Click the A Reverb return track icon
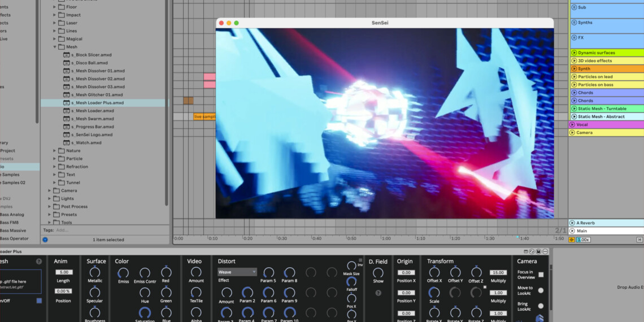The width and height of the screenshot is (644, 322). pyautogui.click(x=572, y=223)
